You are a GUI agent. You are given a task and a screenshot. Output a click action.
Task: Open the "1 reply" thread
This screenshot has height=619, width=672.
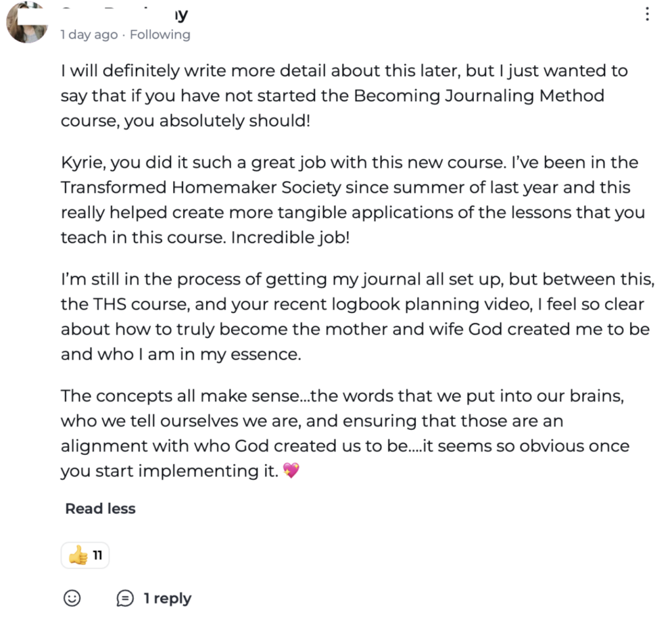click(167, 598)
